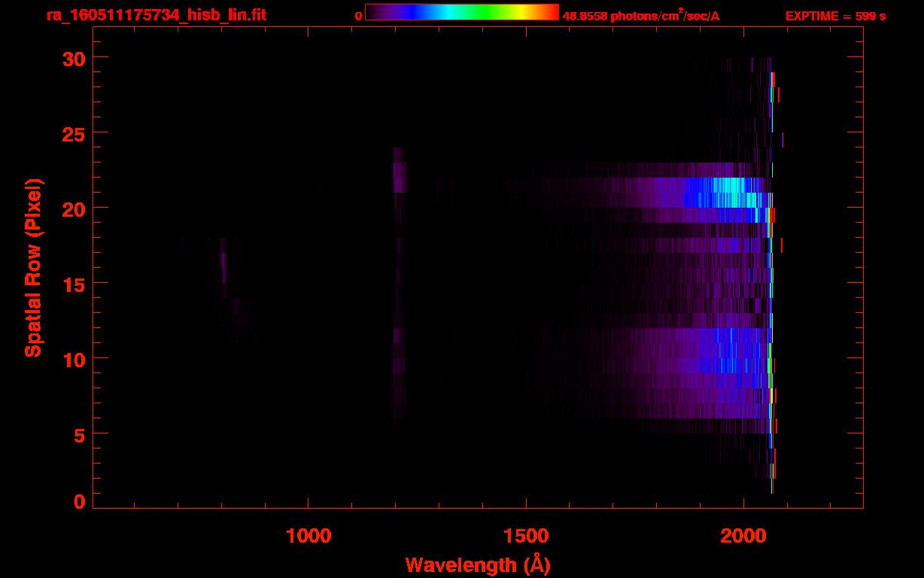Click the y-axis tick label 15
Viewport: 924px width, 578px height.
74,284
